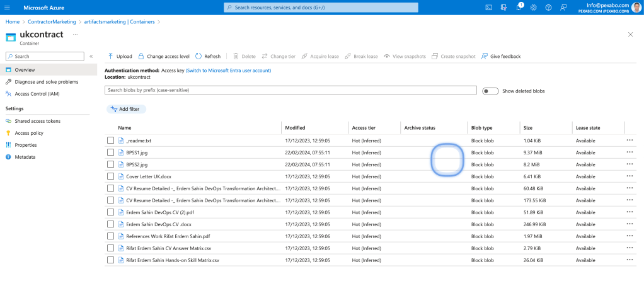644x293 pixels.
Task: Refresh the blob list
Action: [x=208, y=56]
